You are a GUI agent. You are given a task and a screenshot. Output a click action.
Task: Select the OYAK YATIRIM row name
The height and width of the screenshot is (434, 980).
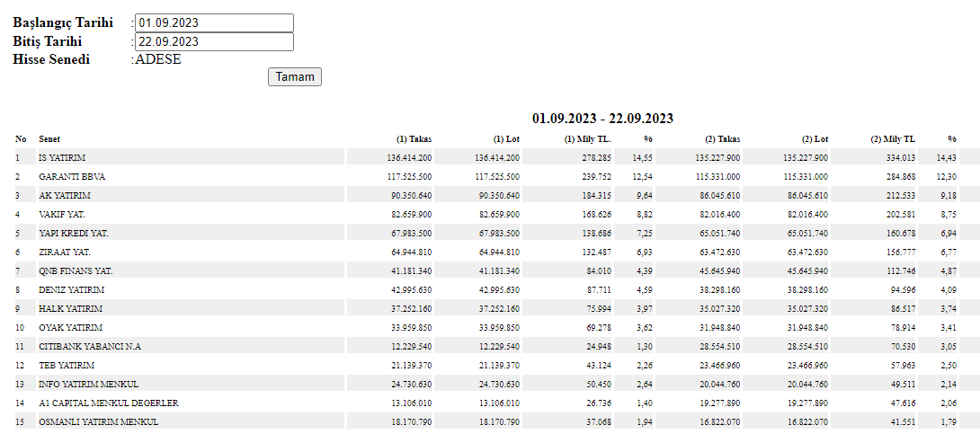(x=71, y=327)
